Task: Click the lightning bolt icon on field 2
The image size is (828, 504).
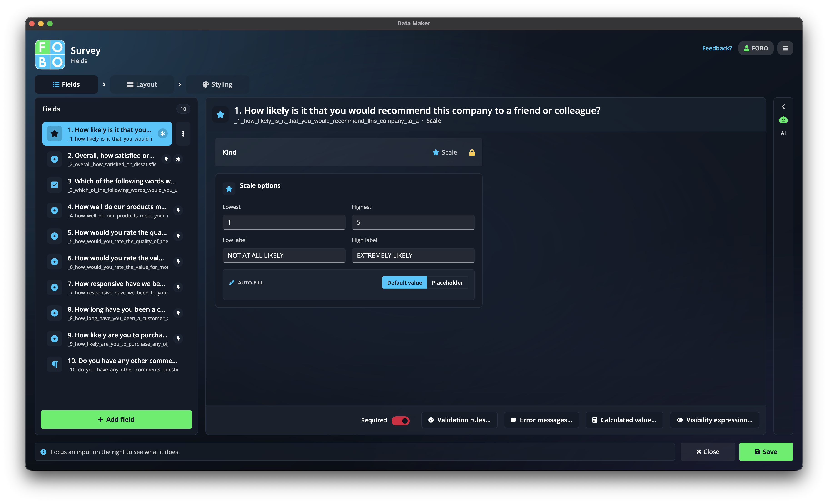Action: (x=166, y=159)
